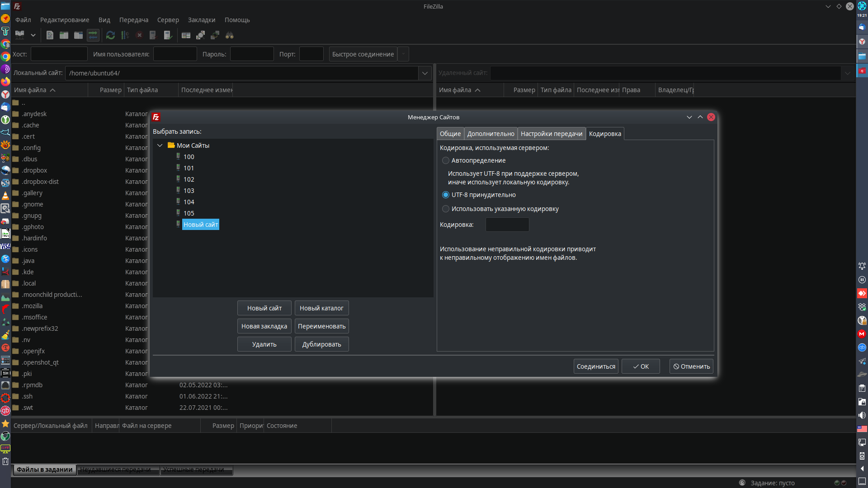This screenshot has height=488, width=868.
Task: Select site entry 103
Action: [189, 191]
